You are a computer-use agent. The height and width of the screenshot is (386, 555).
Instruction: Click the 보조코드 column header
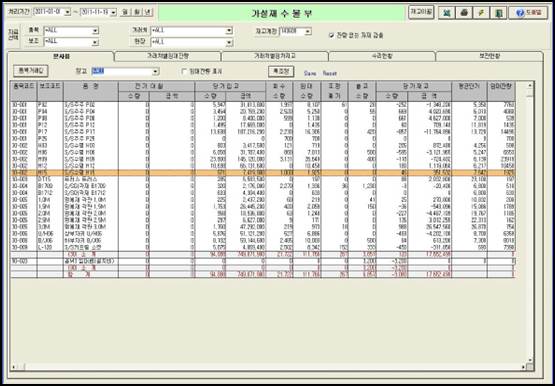[50, 91]
